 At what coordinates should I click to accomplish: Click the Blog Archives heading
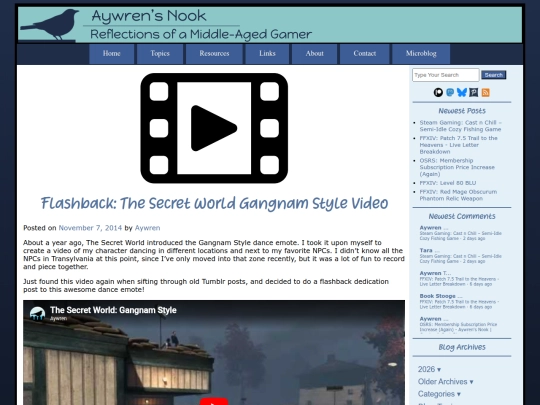(462, 347)
